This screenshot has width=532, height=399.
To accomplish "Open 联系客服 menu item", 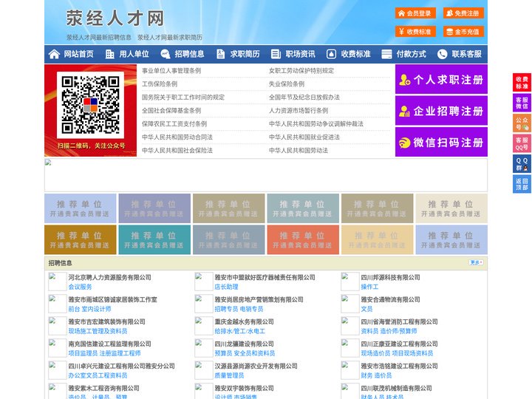I will click(x=466, y=54).
